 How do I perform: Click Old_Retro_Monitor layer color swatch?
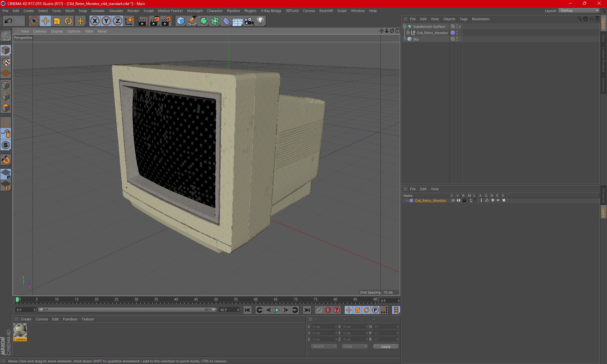tap(411, 200)
